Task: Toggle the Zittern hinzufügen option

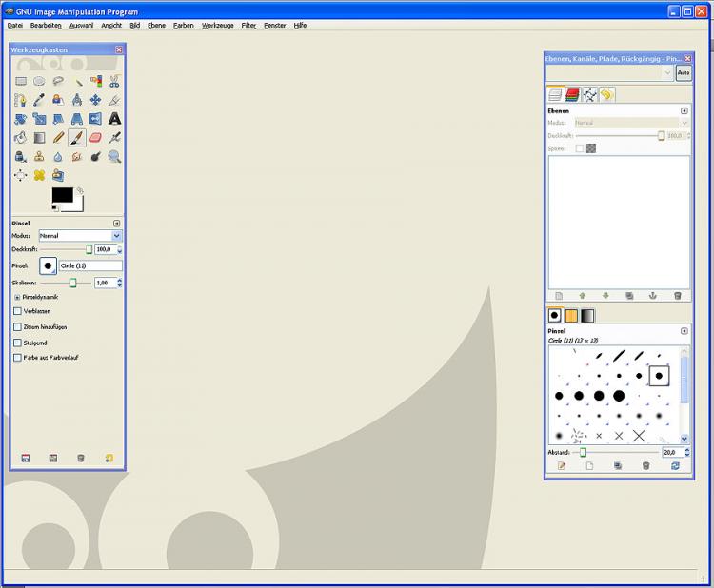Action: tap(17, 326)
